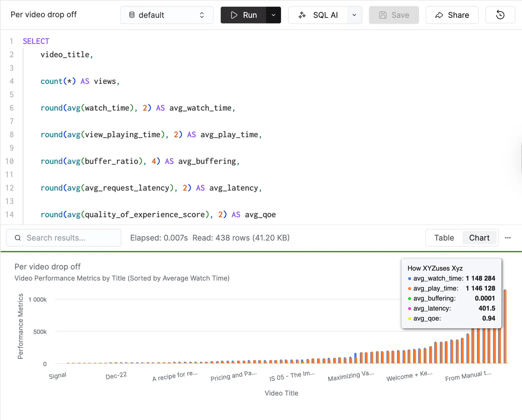The height and width of the screenshot is (420, 522).
Task: Click line number 10 in the gutter
Action: (x=9, y=161)
